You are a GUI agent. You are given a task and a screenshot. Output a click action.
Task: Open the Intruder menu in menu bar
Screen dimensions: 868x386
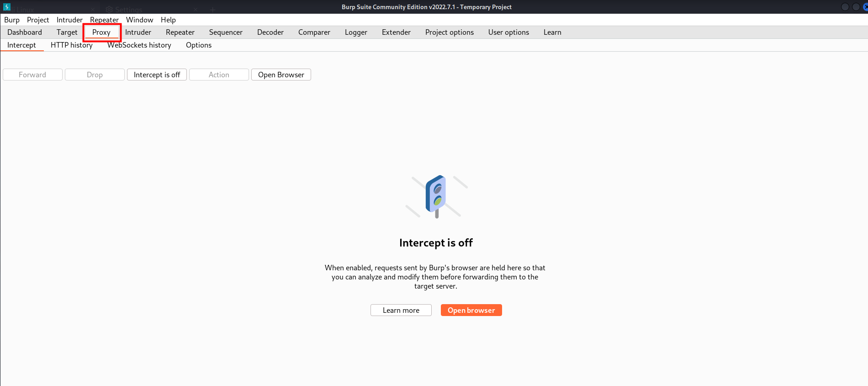69,20
